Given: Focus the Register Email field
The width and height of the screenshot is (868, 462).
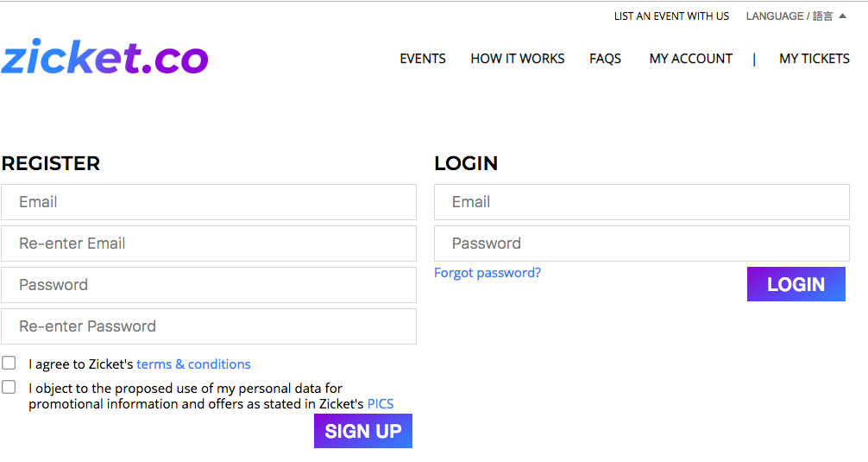Looking at the screenshot, I should 209,202.
